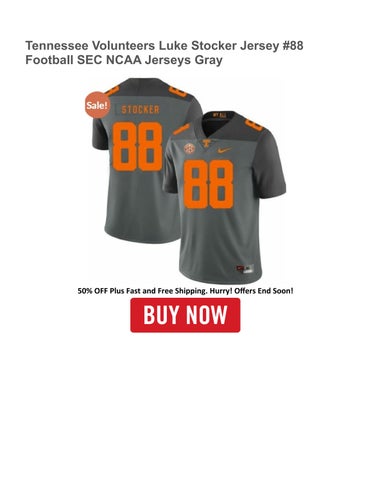This screenshot has height=480, width=371.
Task: Open the Tennessee Volunteers Luke Stocker title line
Action: pyautogui.click(x=164, y=46)
